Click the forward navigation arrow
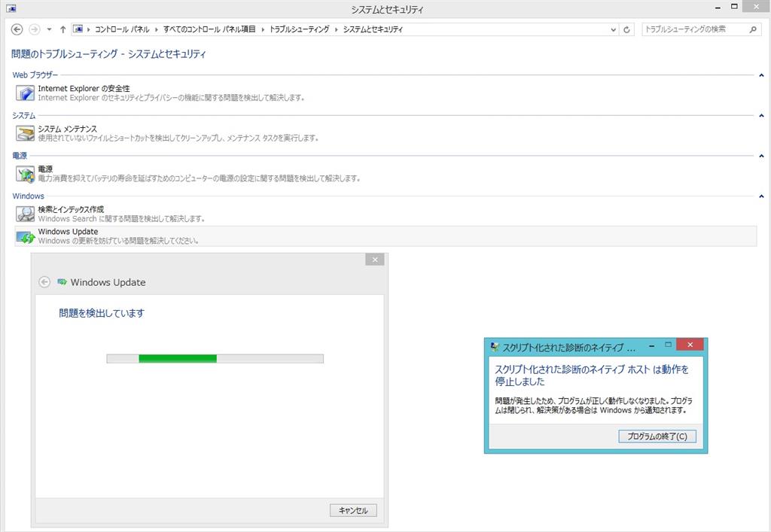 (x=35, y=29)
